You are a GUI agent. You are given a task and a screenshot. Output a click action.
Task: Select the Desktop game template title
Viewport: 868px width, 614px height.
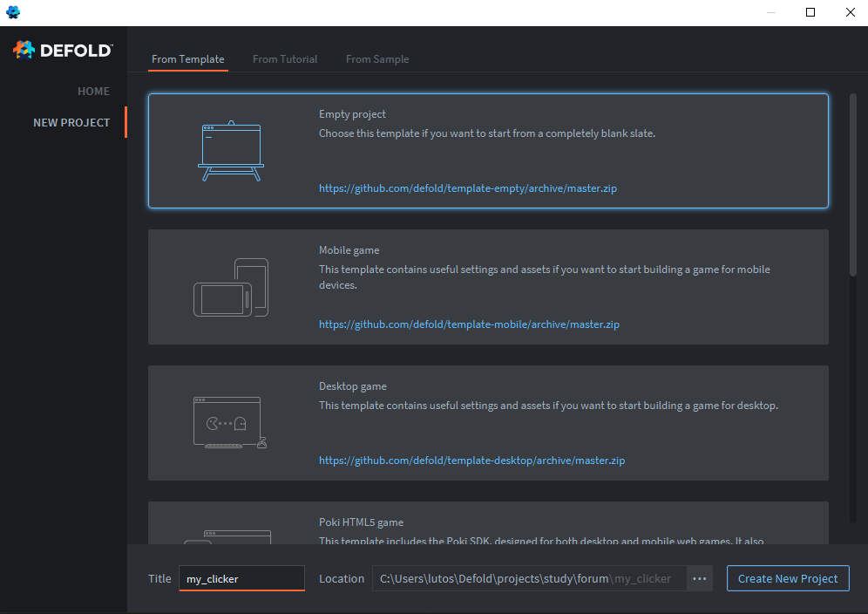(x=352, y=386)
